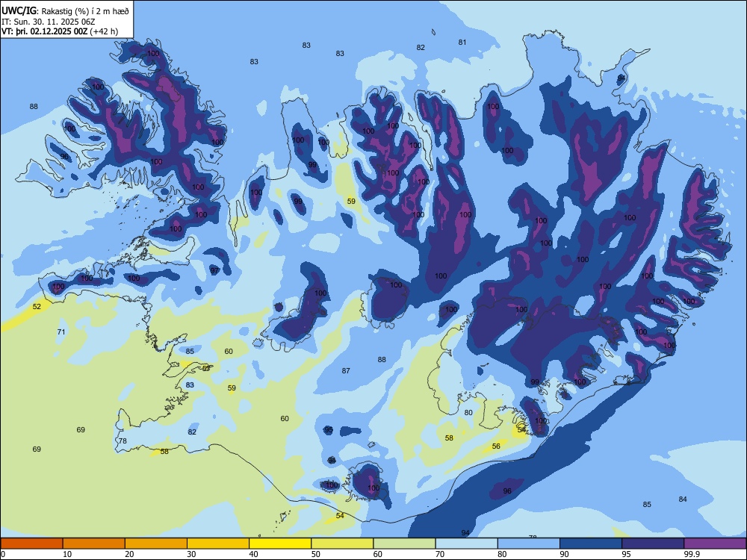The width and height of the screenshot is (747, 560).
Task: Select the 30 legend scale label
Action: tap(191, 554)
